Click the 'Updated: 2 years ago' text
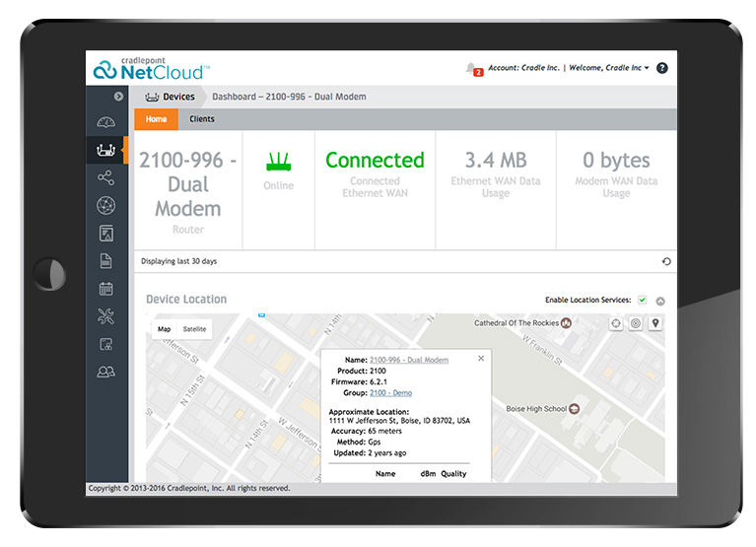This screenshot has width=756, height=547. tap(370, 453)
